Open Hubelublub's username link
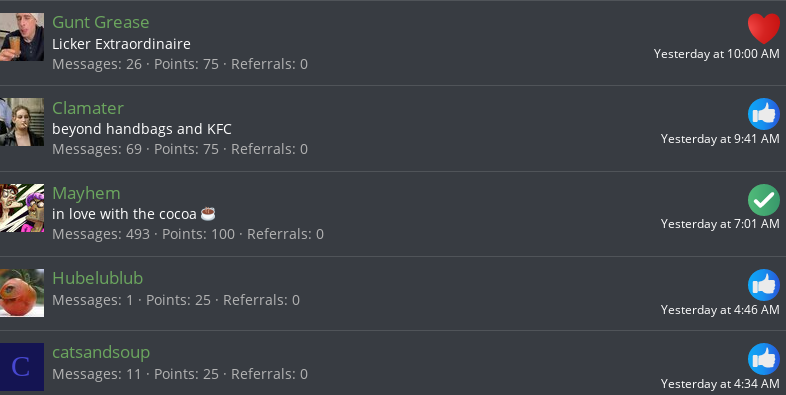This screenshot has height=395, width=786. [x=98, y=278]
